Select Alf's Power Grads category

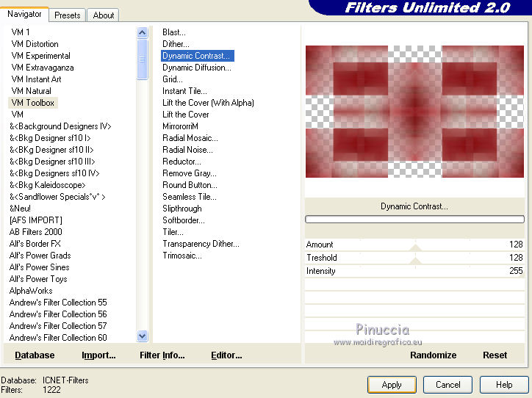[40, 256]
